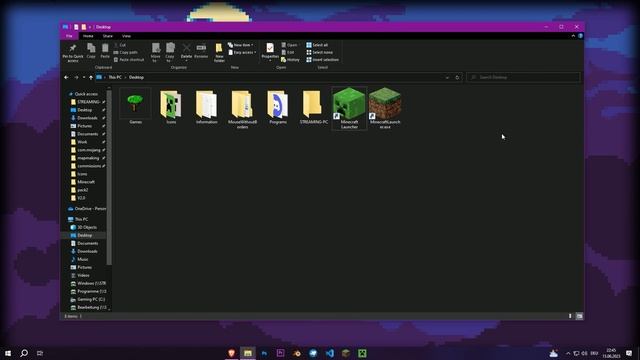Open the Delete dropdown arrow
Viewport: 640px width, 360px height.
coord(186,61)
